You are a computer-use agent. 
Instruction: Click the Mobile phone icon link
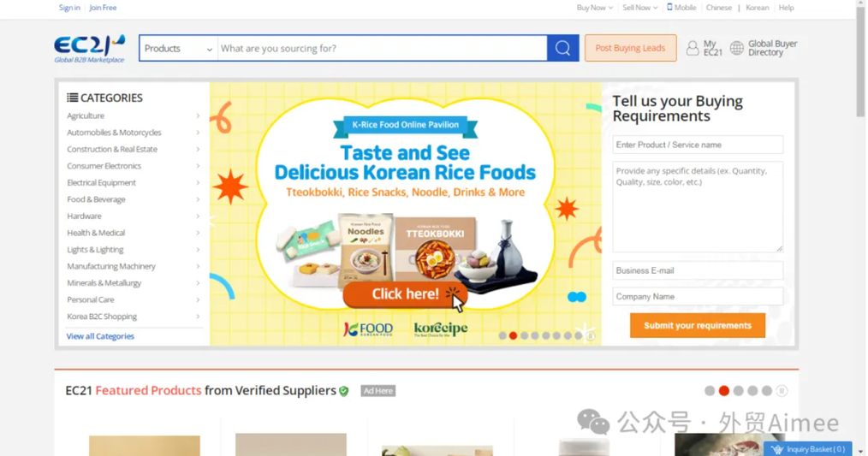tap(669, 8)
